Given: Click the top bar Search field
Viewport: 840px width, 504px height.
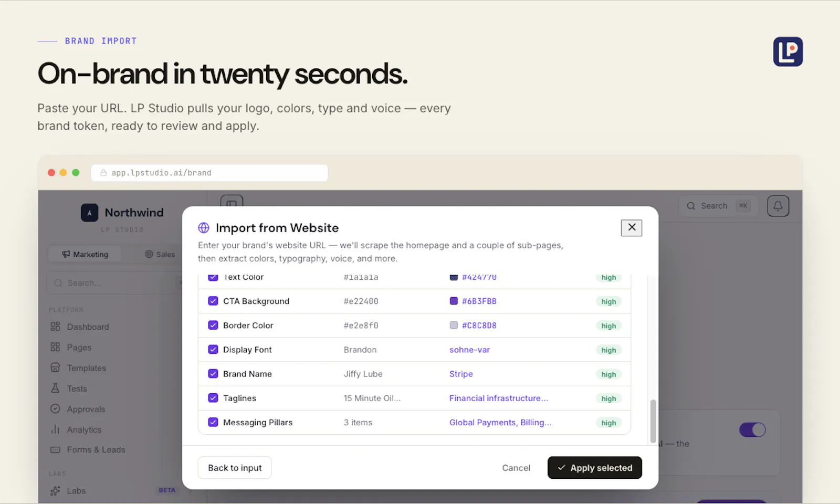Looking at the screenshot, I should pyautogui.click(x=719, y=206).
